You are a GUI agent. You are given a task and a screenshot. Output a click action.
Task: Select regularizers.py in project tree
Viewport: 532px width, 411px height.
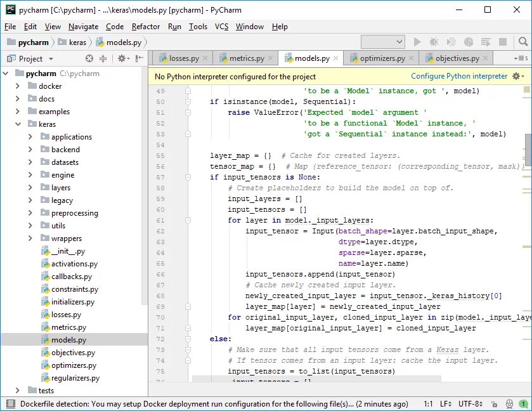click(x=75, y=378)
